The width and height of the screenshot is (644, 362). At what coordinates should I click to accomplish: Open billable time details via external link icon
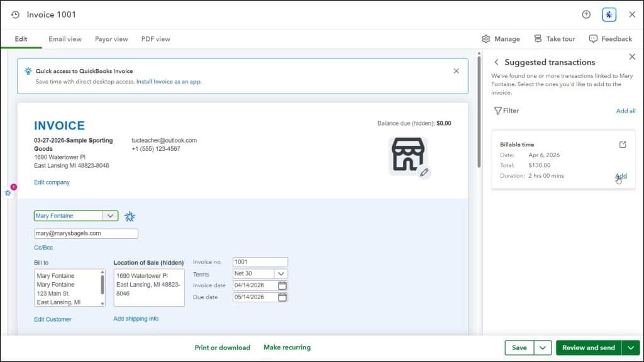click(622, 144)
